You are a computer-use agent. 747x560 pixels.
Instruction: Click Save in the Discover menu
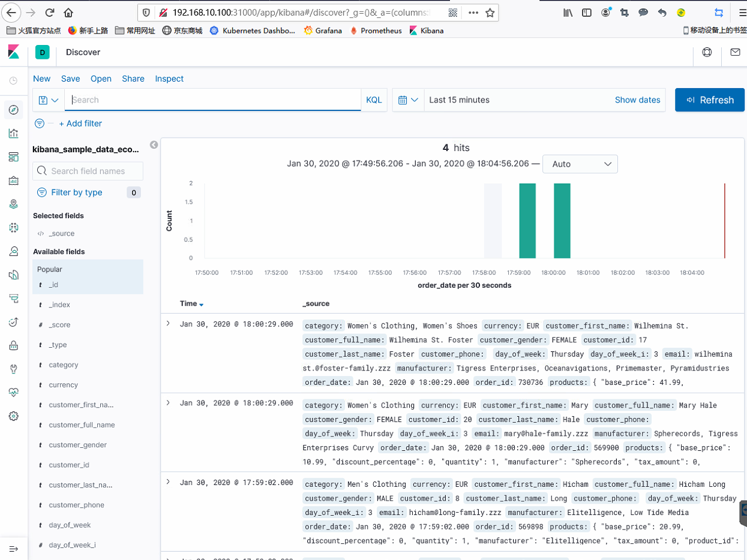point(70,79)
